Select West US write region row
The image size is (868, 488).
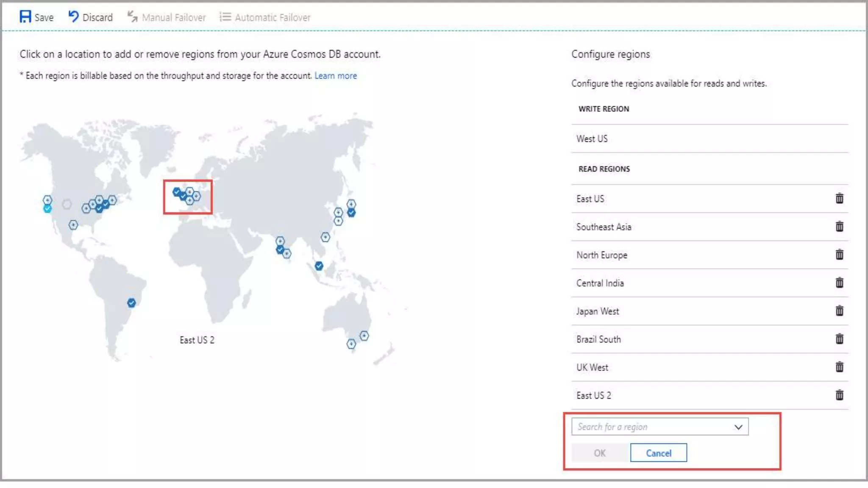(592, 139)
